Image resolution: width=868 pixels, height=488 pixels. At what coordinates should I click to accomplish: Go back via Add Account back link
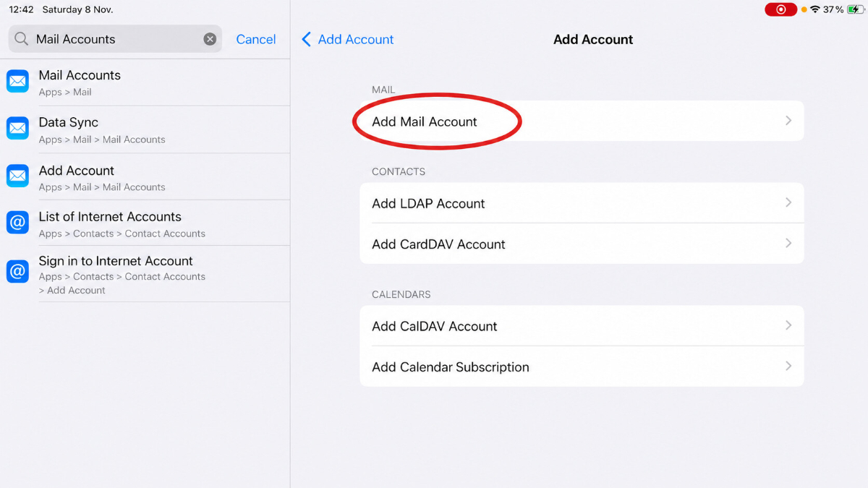click(x=348, y=39)
